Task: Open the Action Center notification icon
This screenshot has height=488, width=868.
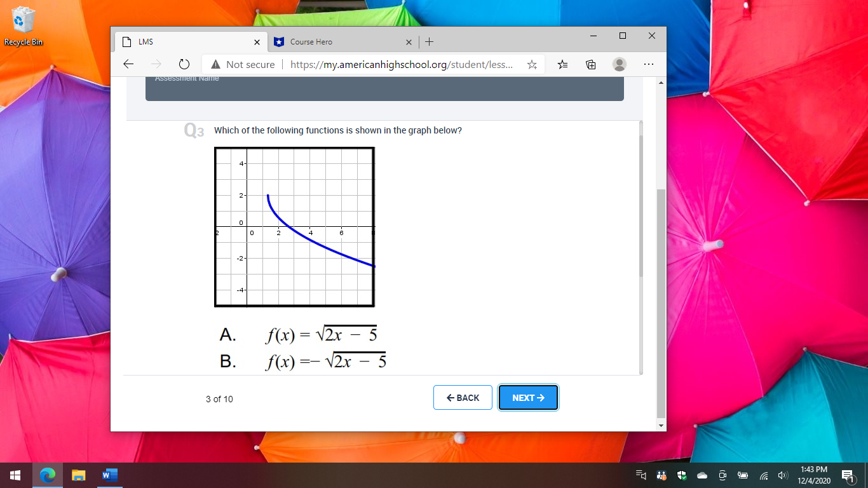Action: (x=848, y=475)
